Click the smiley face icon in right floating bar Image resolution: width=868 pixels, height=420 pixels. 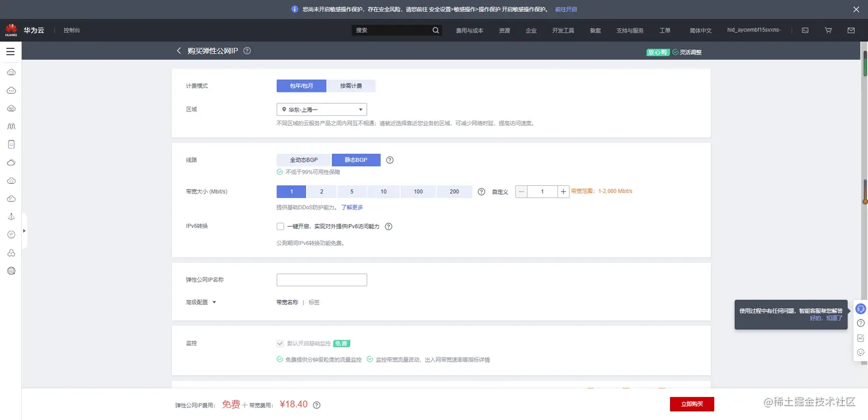pos(861,352)
